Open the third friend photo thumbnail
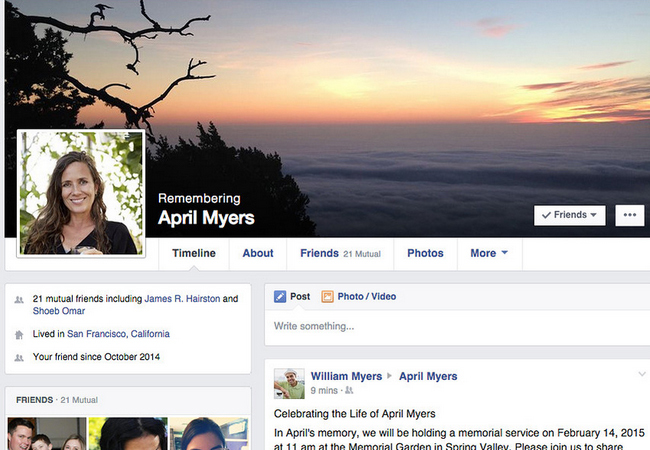 click(209, 433)
